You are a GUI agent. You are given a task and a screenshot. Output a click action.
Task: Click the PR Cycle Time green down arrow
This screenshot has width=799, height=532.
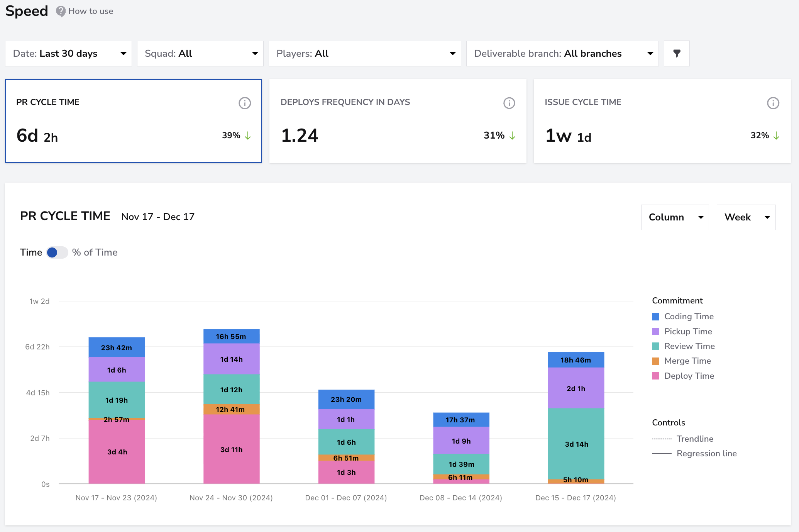[248, 136]
